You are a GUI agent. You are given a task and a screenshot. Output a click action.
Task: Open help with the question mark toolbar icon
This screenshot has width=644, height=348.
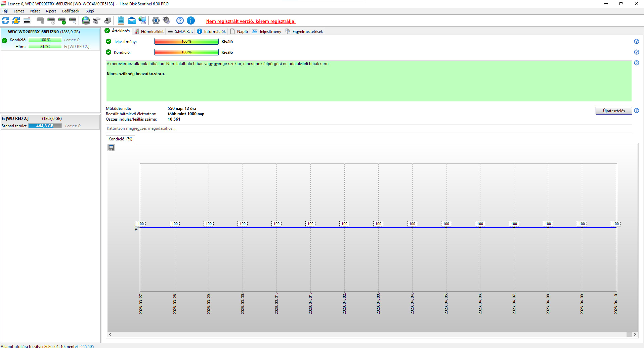180,20
